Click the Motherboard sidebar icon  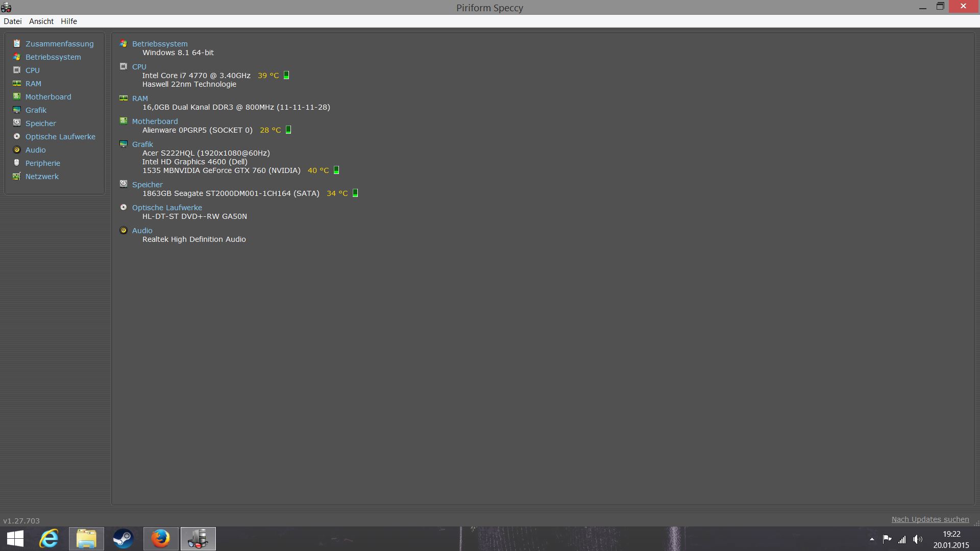tap(17, 96)
